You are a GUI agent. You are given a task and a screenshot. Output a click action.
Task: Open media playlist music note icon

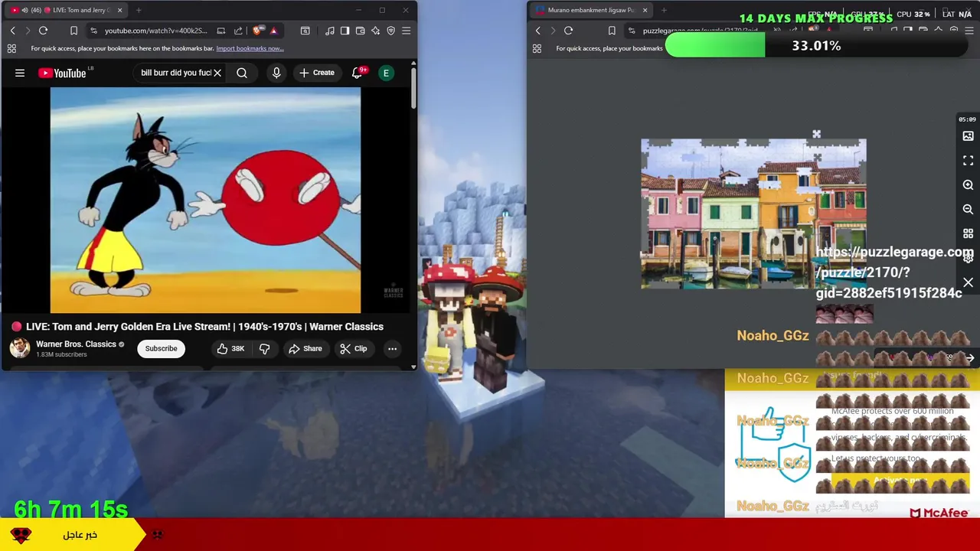click(329, 31)
